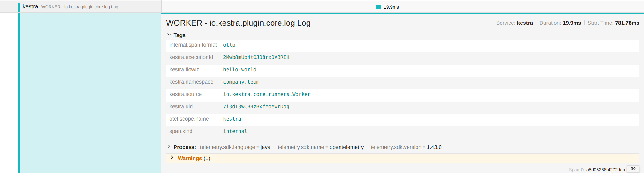Click the otel.scope.name key
The image size is (644, 173).
tap(189, 119)
